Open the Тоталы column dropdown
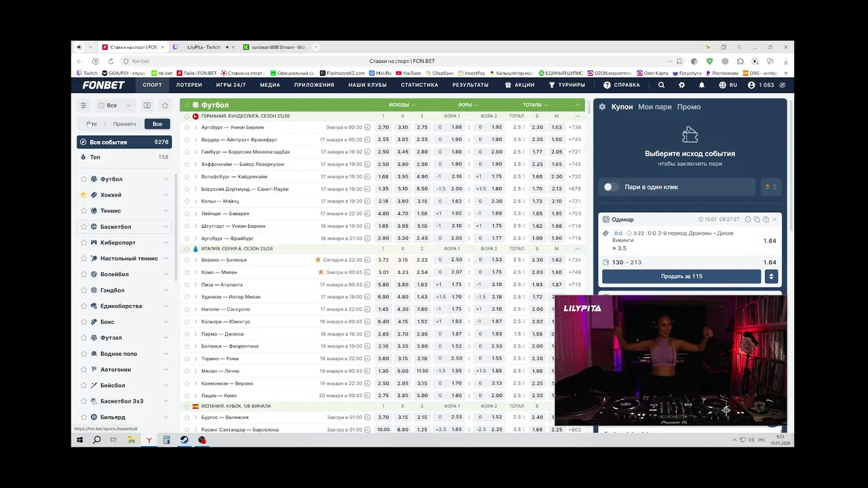Viewport: 868px width, 488px height. pyautogui.click(x=536, y=105)
